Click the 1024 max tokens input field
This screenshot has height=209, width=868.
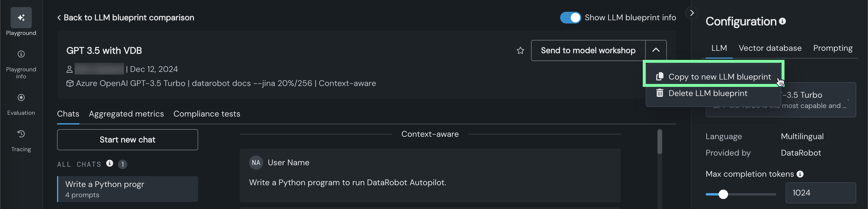click(820, 193)
